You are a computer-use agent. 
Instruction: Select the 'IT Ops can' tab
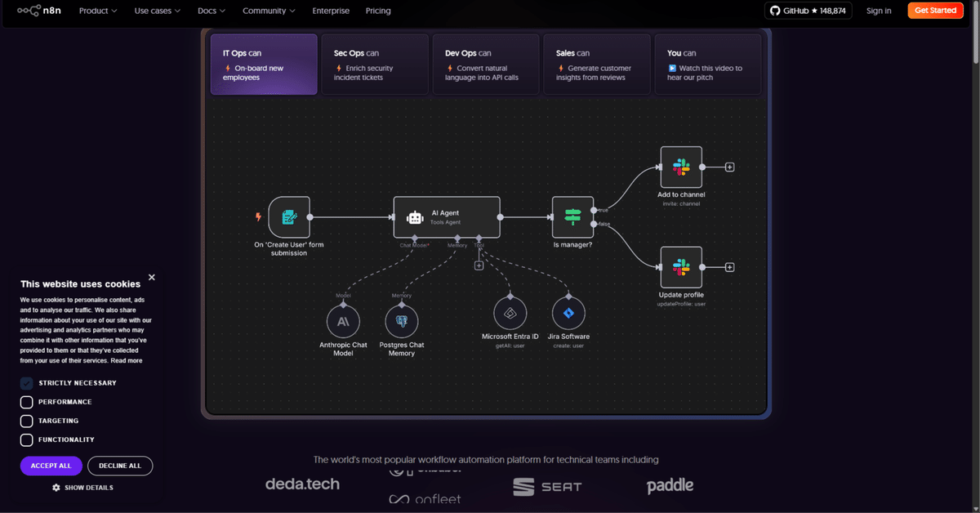click(264, 64)
